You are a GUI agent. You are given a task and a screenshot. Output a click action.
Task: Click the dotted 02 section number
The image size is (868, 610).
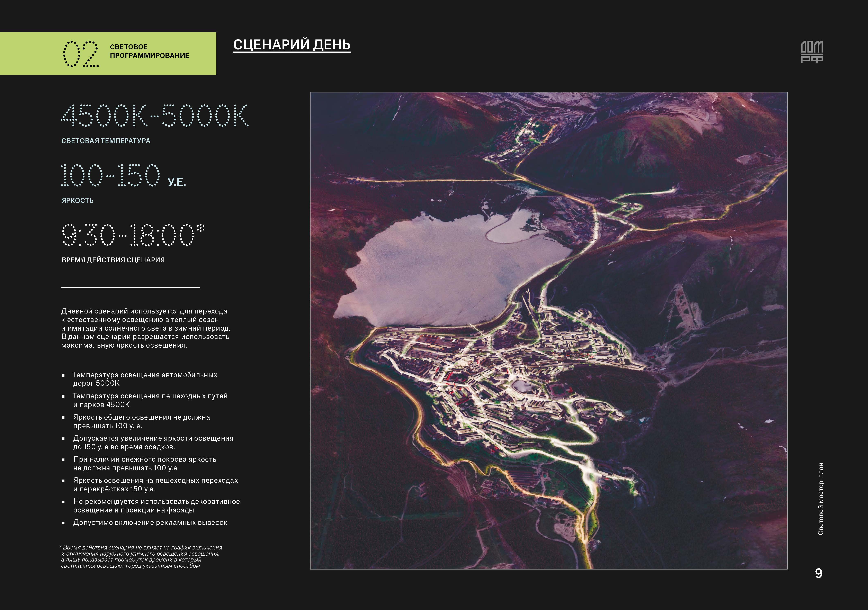coord(81,54)
